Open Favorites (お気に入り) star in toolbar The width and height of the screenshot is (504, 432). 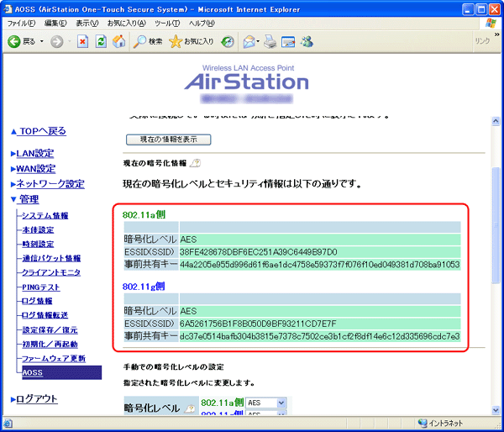192,41
